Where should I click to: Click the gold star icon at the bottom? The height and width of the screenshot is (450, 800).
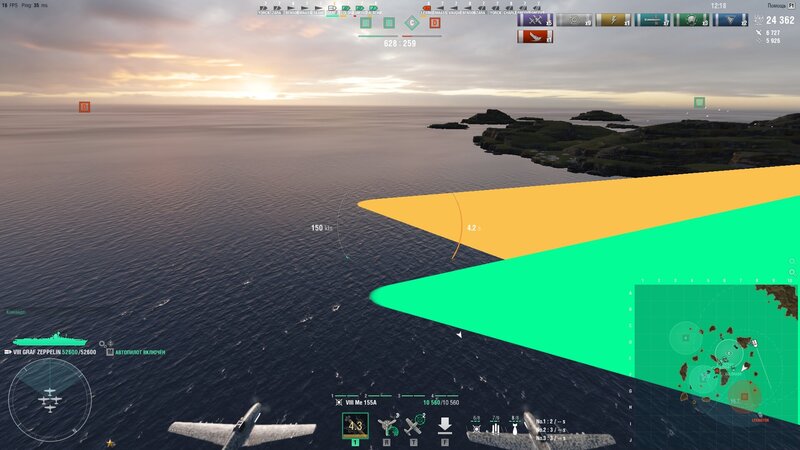(x=110, y=444)
